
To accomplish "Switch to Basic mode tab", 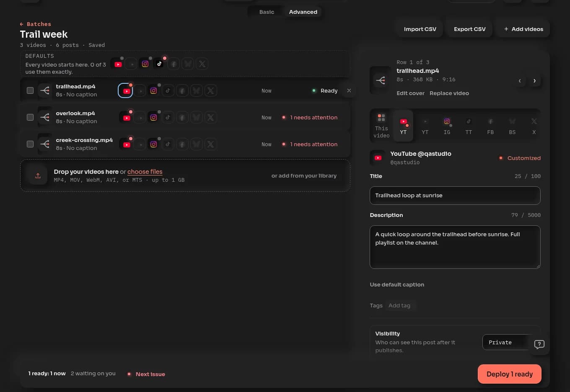I will [x=267, y=12].
